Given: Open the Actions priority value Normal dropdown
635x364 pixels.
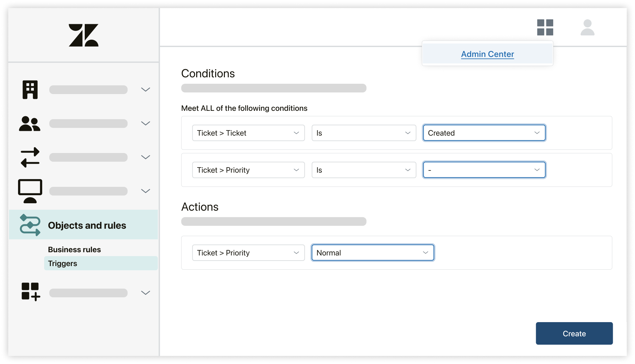Looking at the screenshot, I should point(372,253).
